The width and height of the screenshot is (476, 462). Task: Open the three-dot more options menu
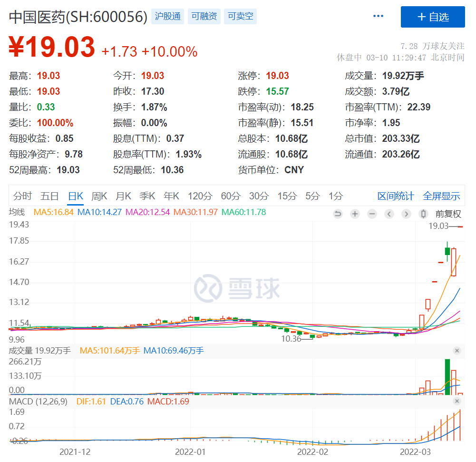coord(378,16)
